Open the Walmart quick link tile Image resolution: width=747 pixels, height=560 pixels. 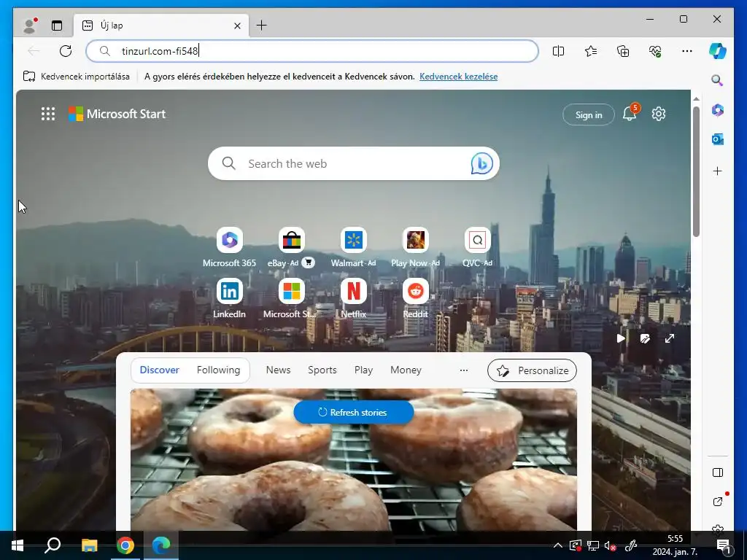click(354, 248)
